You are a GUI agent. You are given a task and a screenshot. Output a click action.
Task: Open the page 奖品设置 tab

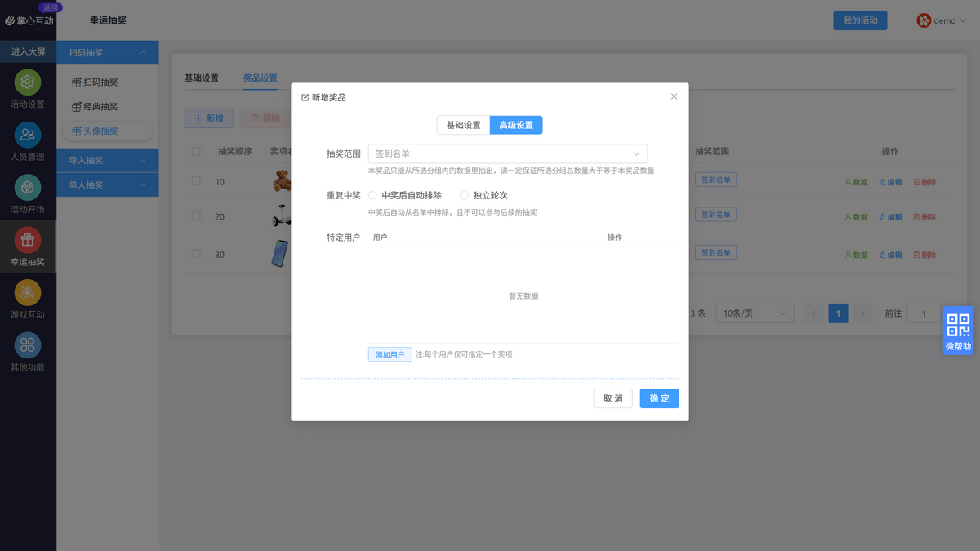[x=261, y=78]
